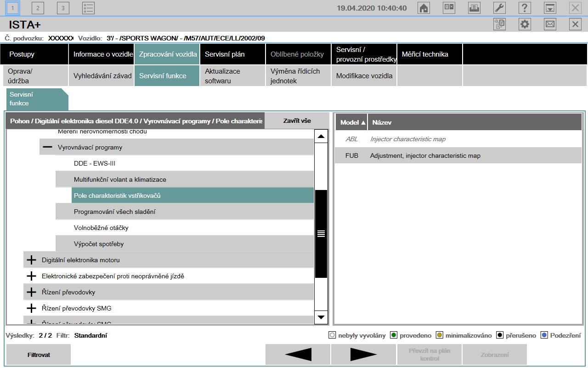Open Měřicí technika tab
Viewport: 588px width, 368px height.
tap(430, 54)
